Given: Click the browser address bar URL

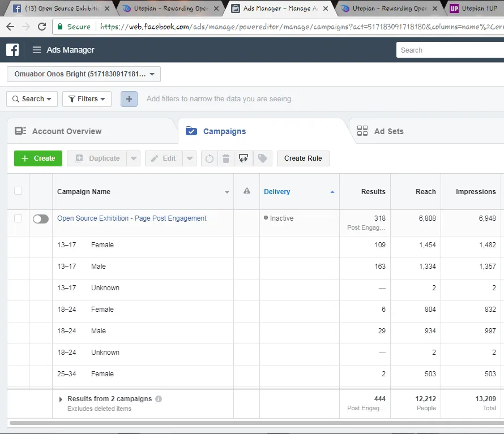Looking at the screenshot, I should [x=301, y=27].
